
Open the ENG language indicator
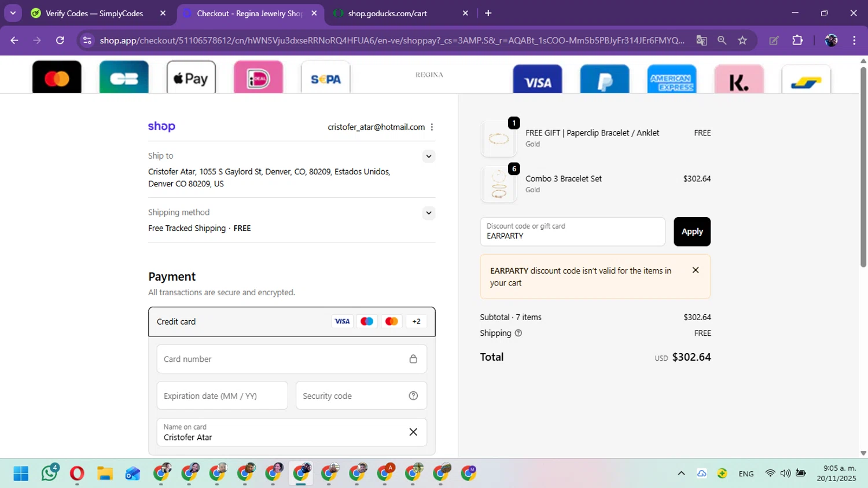point(746,474)
